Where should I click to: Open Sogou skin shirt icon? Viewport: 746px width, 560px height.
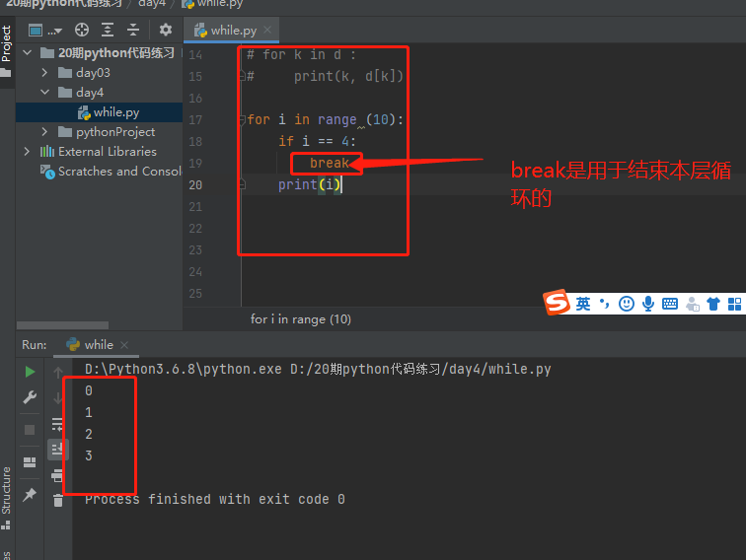coord(713,304)
